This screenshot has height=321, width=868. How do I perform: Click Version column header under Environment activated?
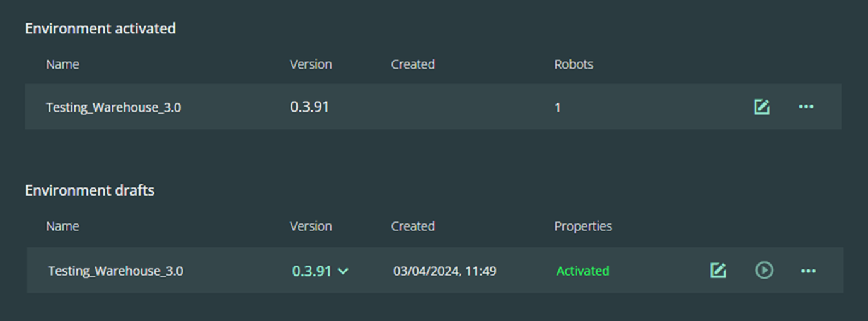coord(310,64)
